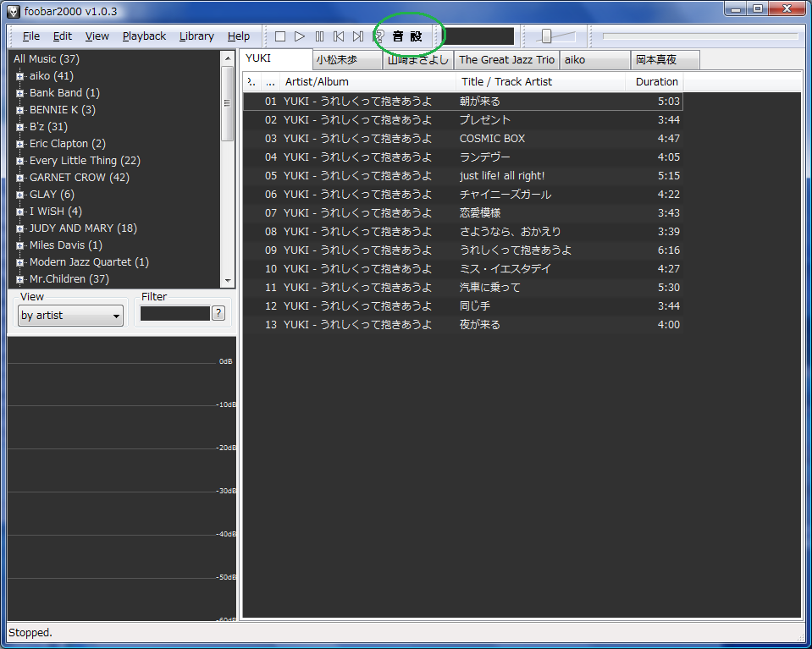Click the library Filter input field
812x649 pixels.
[175, 314]
